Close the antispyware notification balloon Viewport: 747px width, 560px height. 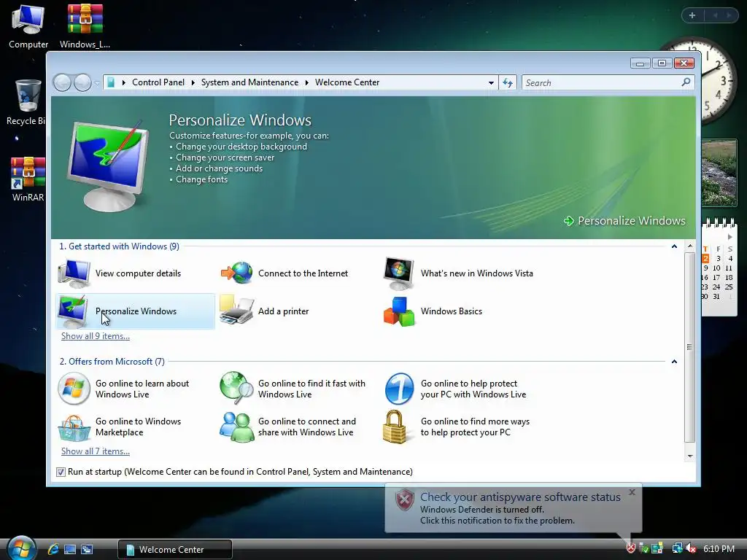(x=632, y=492)
